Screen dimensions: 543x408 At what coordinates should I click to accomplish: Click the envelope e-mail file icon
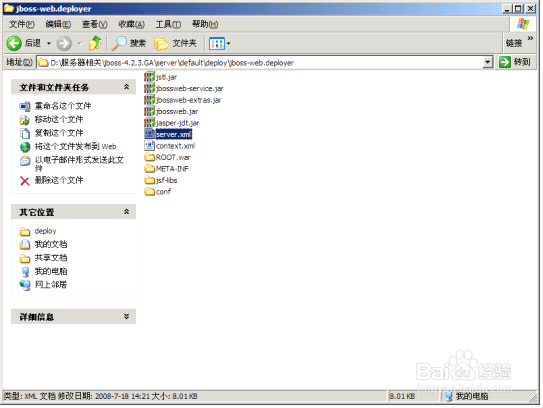point(25,161)
